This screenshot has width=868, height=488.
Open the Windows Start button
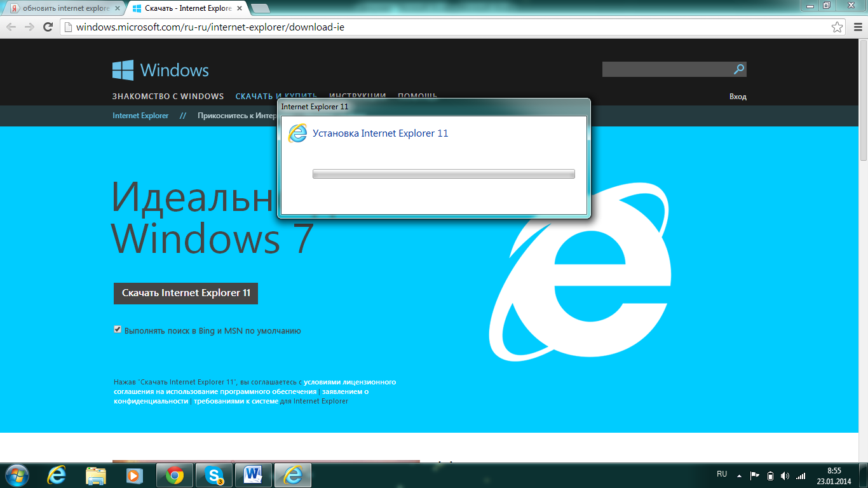click(17, 475)
